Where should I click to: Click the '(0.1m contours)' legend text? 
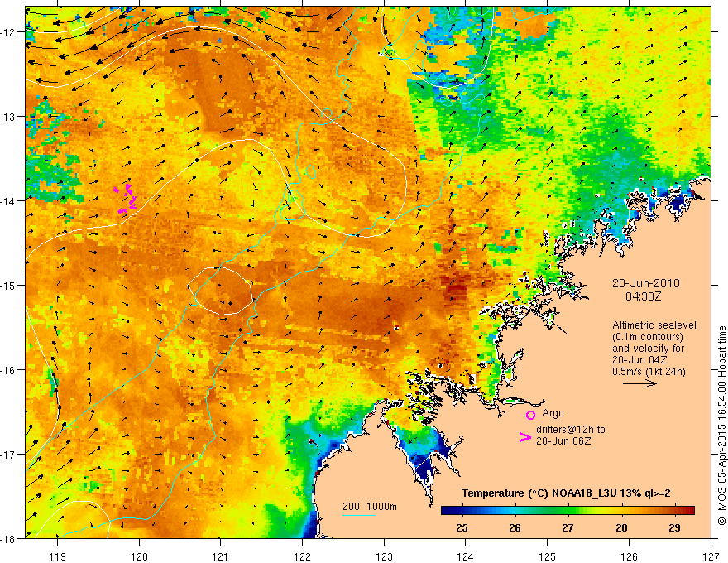pyautogui.click(x=648, y=337)
